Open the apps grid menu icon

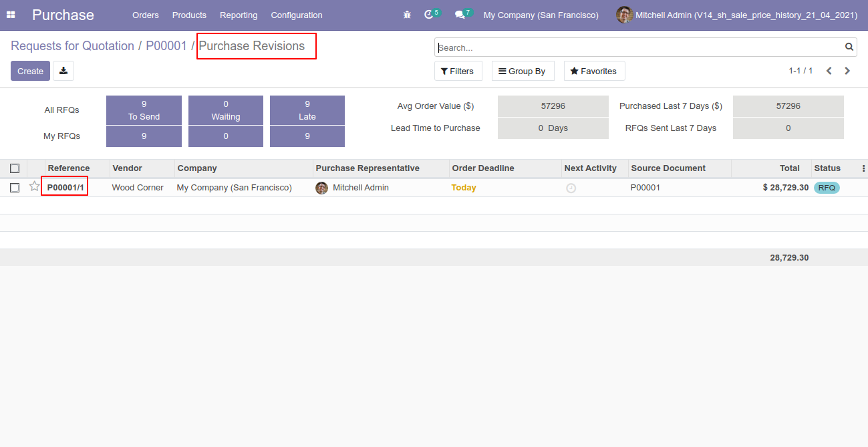pos(11,15)
